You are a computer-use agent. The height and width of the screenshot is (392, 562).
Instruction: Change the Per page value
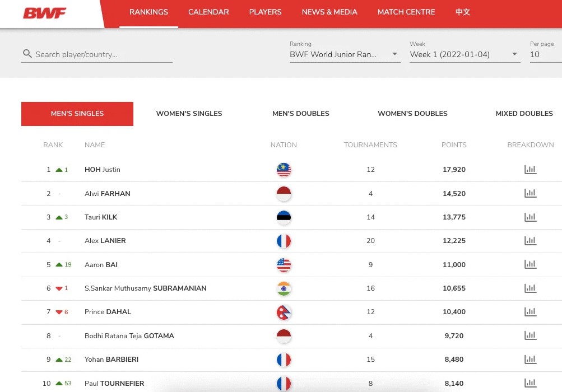pos(544,54)
